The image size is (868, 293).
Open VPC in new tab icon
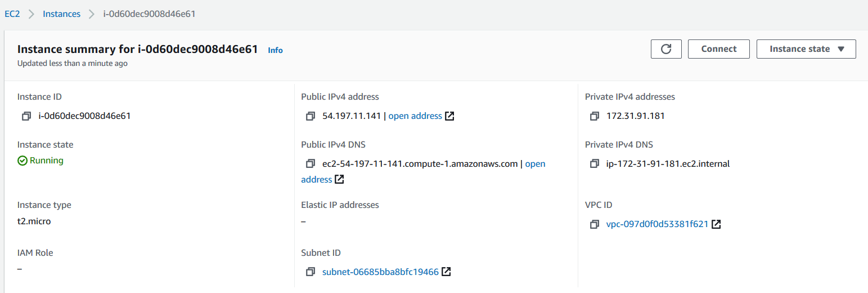tap(716, 224)
